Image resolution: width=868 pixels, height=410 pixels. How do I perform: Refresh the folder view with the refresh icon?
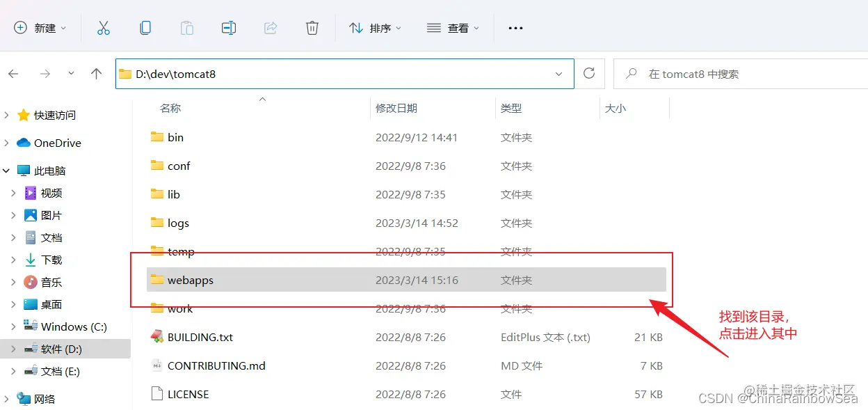pos(588,73)
